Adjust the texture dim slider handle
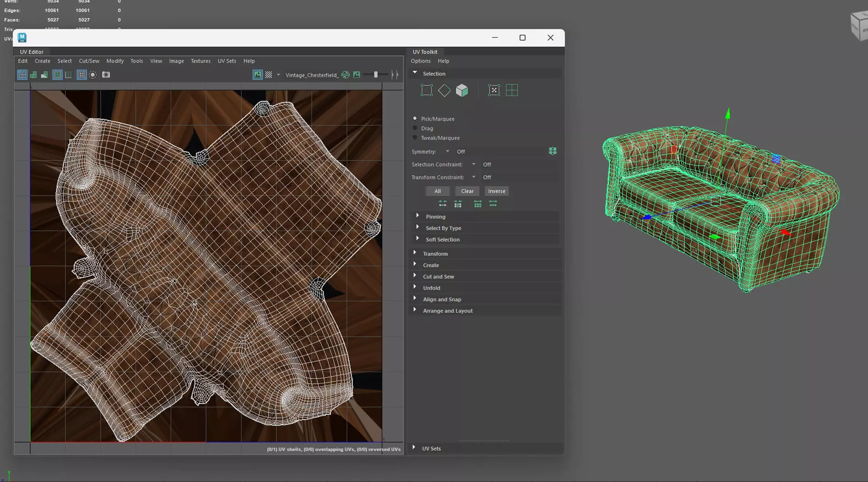This screenshot has height=482, width=868. pos(375,75)
